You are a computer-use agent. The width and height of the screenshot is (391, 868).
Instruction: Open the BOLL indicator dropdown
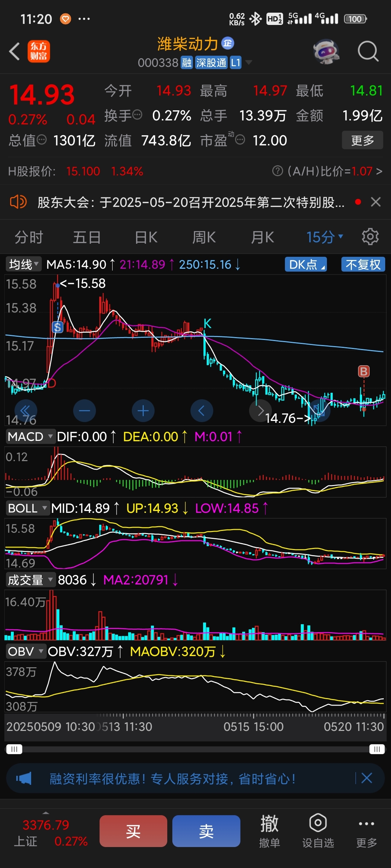(x=28, y=508)
